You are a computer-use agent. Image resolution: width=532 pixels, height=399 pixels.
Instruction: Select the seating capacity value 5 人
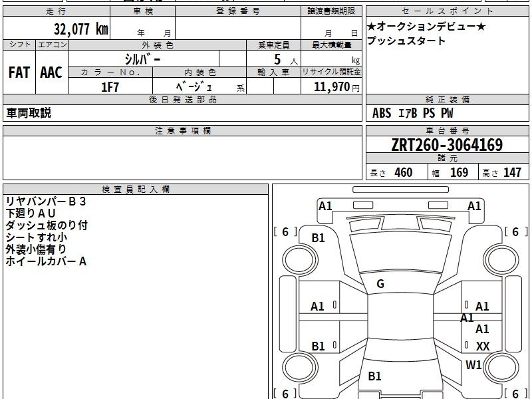click(286, 60)
